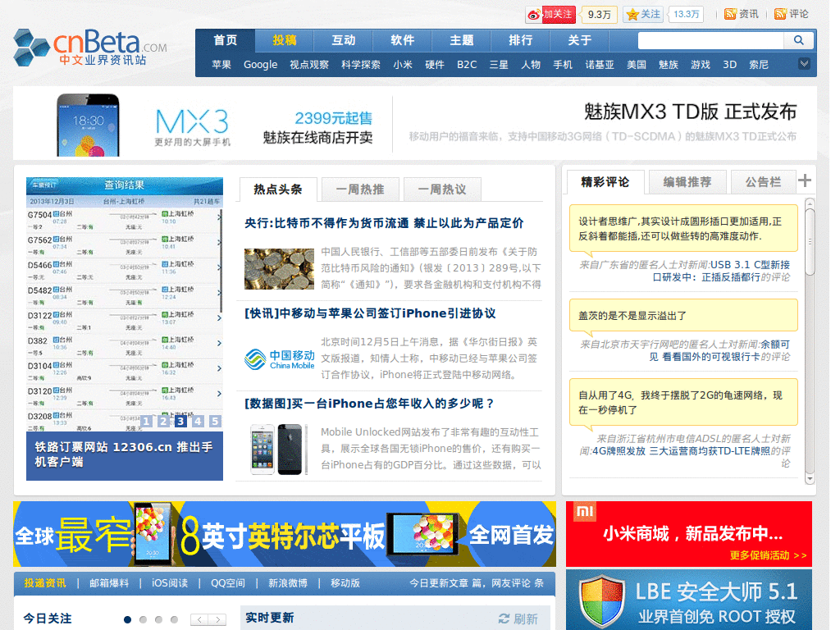Click the plus icon beside 公告栏
This screenshot has width=840, height=630.
point(804,180)
